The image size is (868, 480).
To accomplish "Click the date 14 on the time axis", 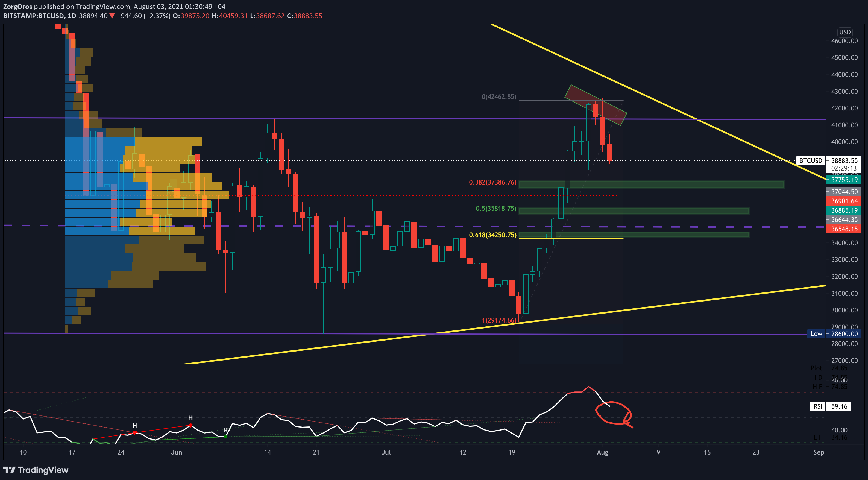I will tap(267, 452).
